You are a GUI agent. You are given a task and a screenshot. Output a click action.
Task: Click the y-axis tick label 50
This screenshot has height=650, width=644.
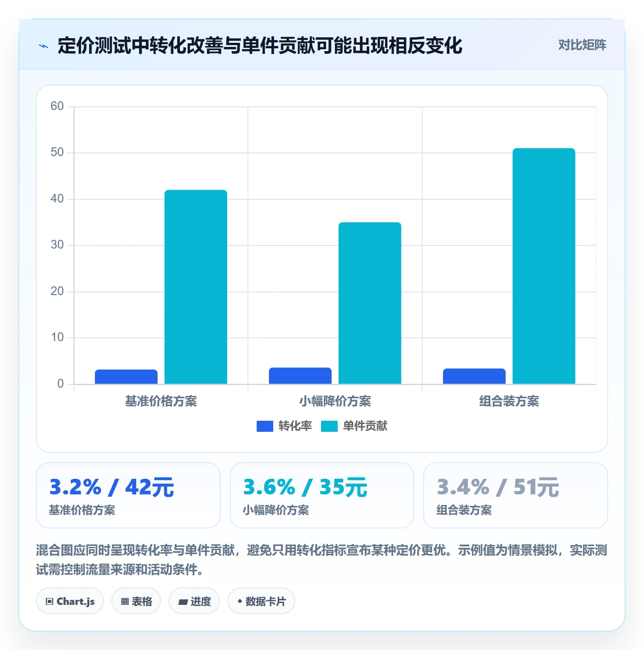pyautogui.click(x=57, y=152)
